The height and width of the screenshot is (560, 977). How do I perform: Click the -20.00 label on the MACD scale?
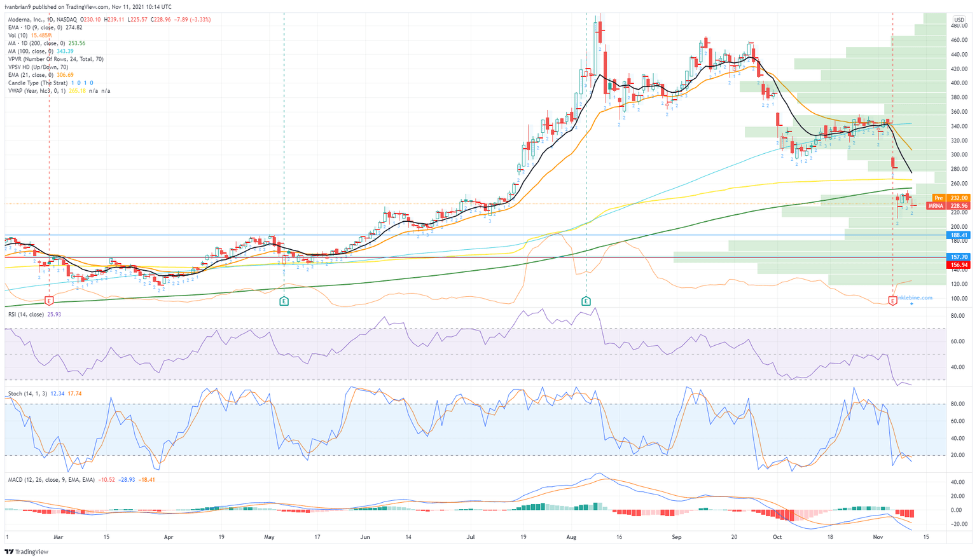[x=959, y=524]
